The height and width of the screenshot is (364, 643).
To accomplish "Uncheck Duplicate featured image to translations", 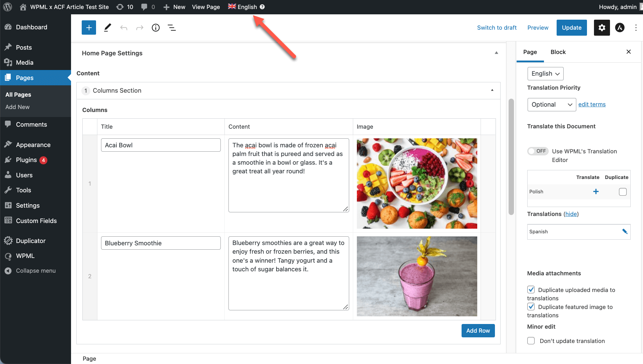I will (531, 307).
